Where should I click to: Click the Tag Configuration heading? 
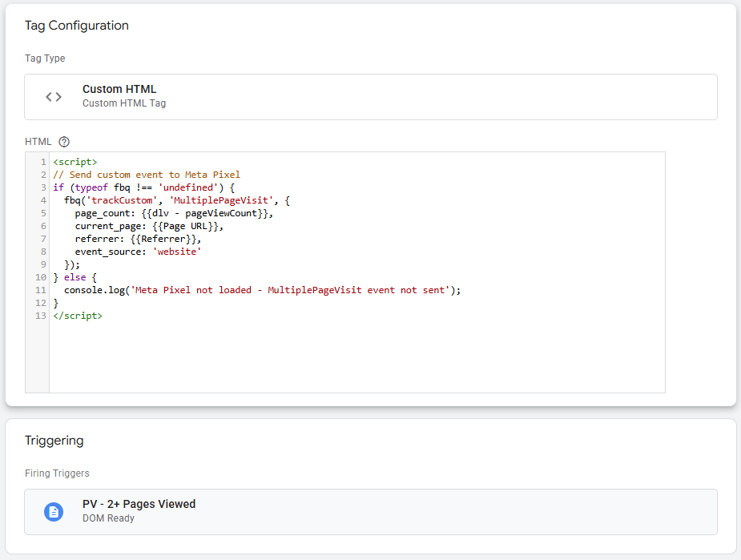pos(77,26)
